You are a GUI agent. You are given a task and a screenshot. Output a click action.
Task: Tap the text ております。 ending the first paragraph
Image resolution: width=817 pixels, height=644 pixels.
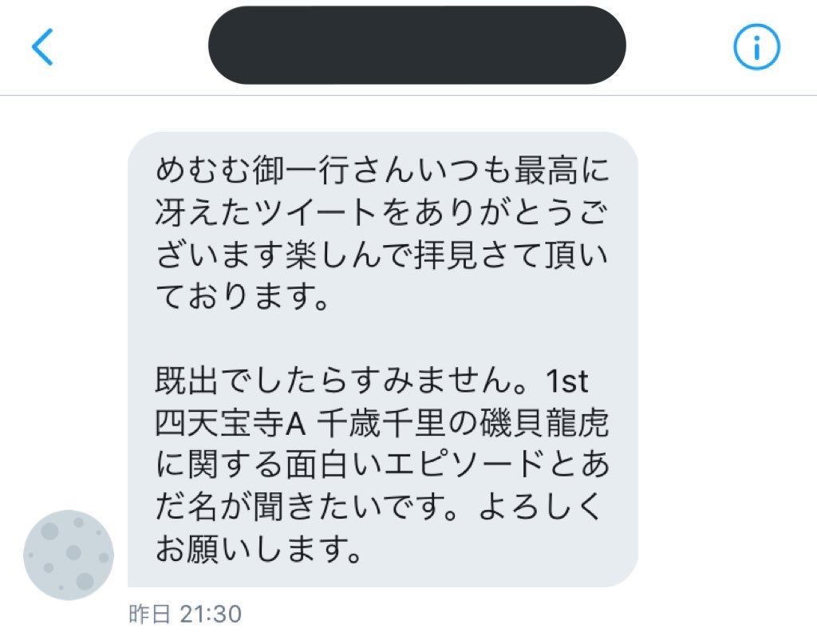click(243, 297)
